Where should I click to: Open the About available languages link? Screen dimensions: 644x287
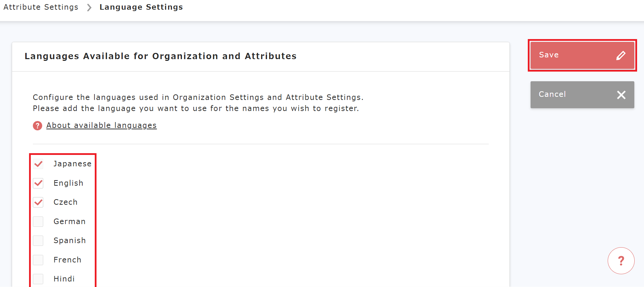[101, 126]
